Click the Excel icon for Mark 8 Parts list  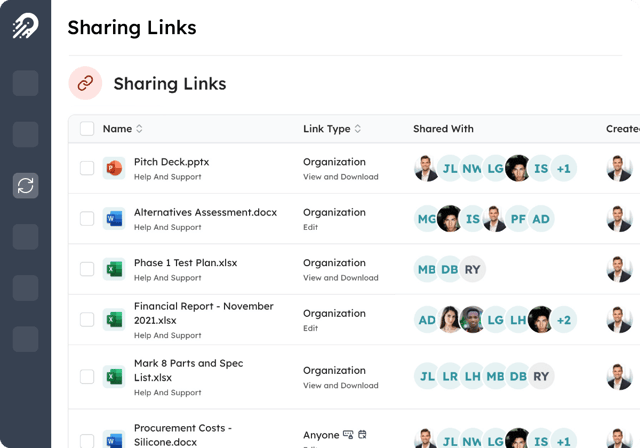pos(113,377)
